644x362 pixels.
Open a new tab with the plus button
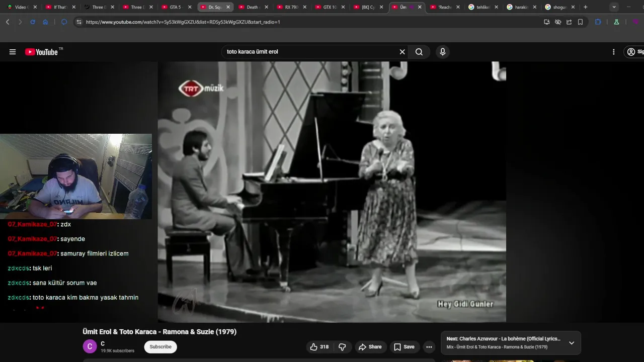[585, 7]
